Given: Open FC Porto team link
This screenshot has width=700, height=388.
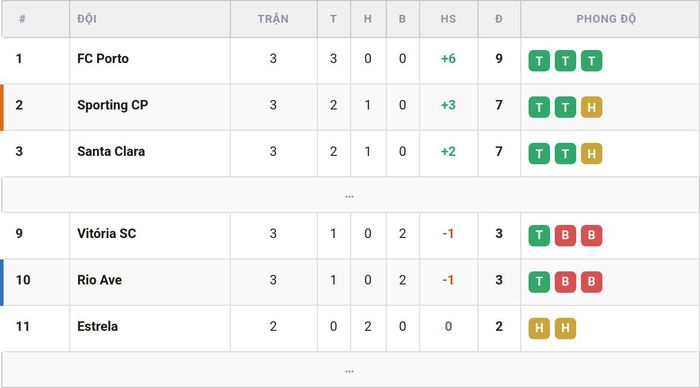Looking at the screenshot, I should click(103, 58).
